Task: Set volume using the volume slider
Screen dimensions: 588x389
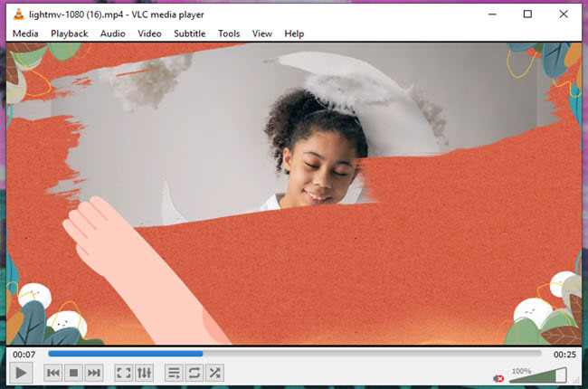Action: click(x=537, y=375)
